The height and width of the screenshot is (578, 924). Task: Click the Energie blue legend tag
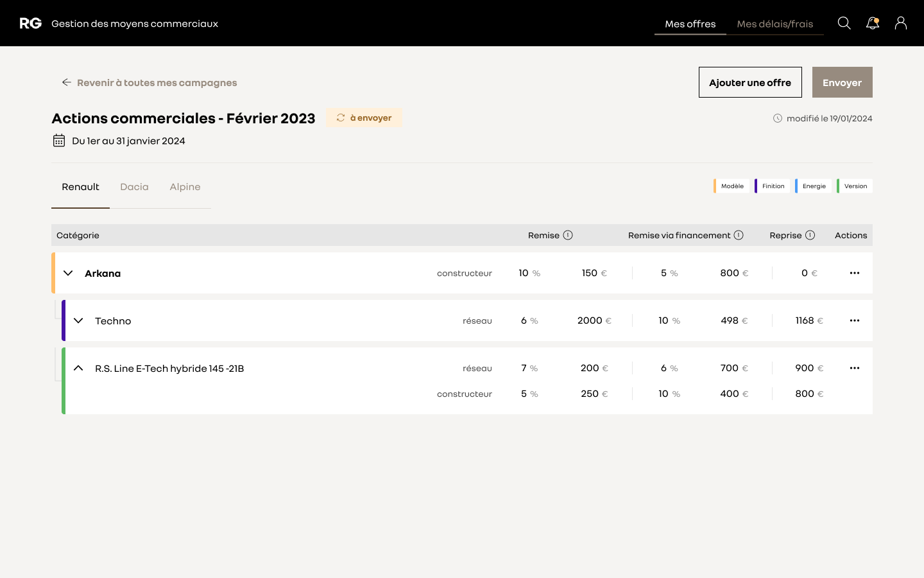[813, 186]
